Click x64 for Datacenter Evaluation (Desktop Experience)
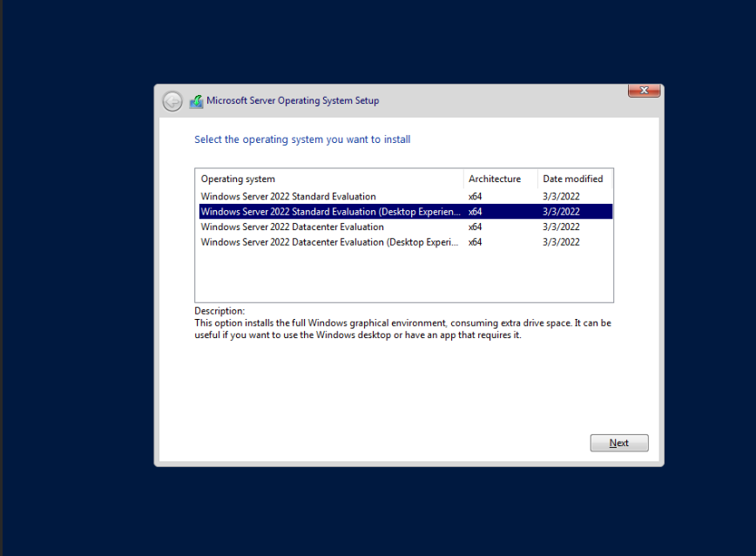 pyautogui.click(x=476, y=242)
